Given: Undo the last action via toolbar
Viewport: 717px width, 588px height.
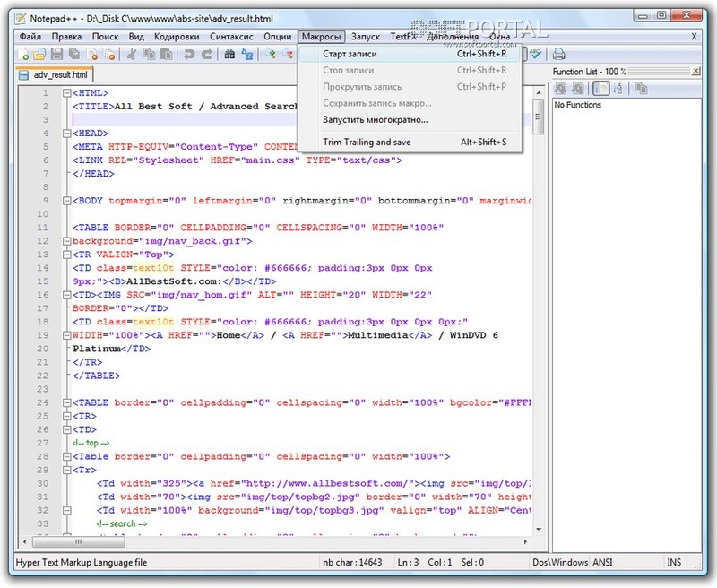Looking at the screenshot, I should 189,55.
